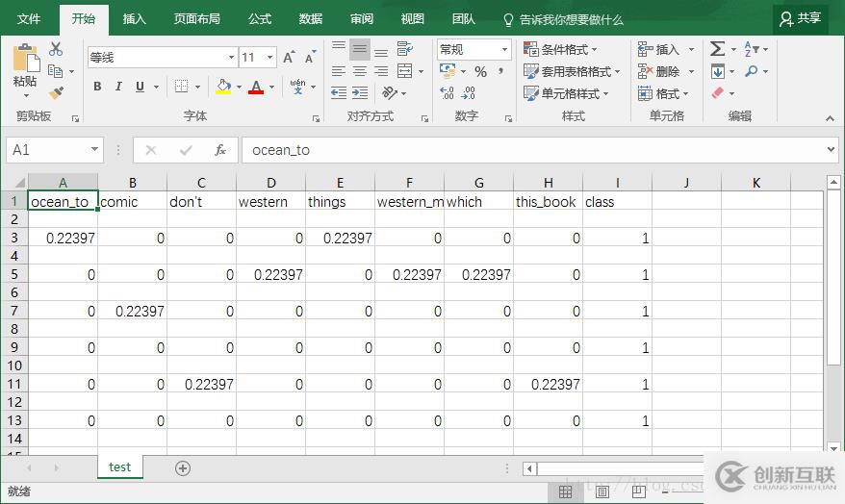Click the wén phonetic guide icon
The image size is (845, 504).
click(x=297, y=87)
